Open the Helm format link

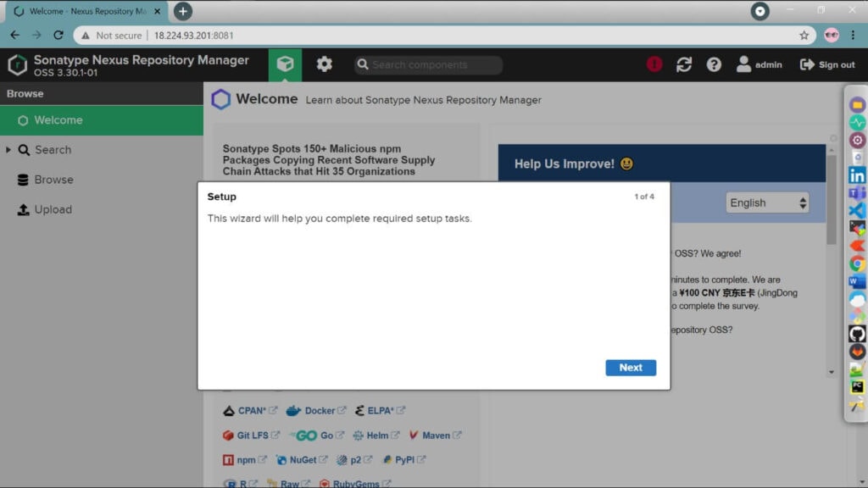point(376,435)
